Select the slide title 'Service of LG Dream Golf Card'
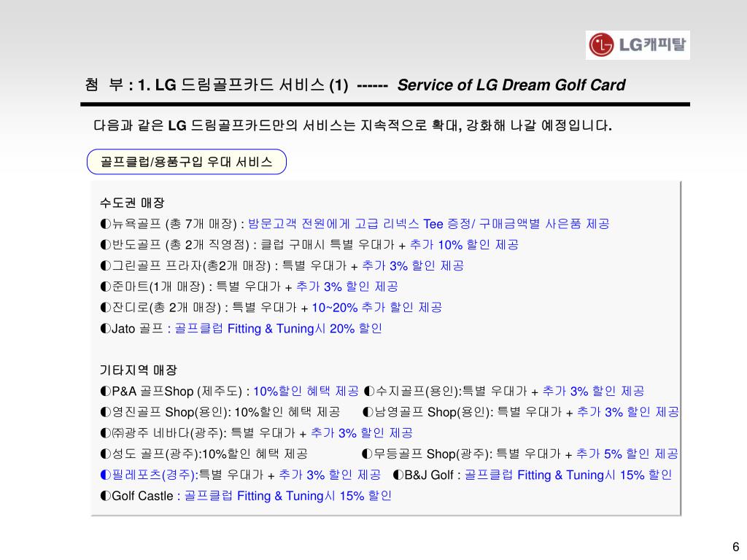The width and height of the screenshot is (747, 560). (511, 85)
